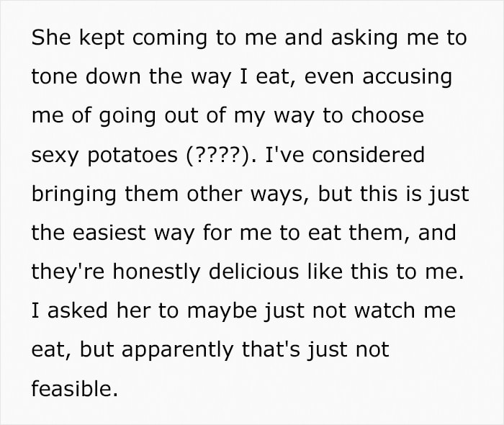Click the word "accusing"

(x=407, y=78)
